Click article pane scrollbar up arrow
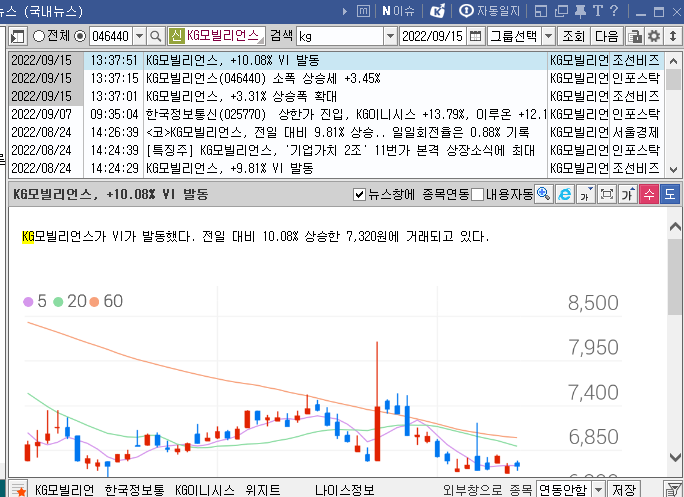 [x=675, y=226]
